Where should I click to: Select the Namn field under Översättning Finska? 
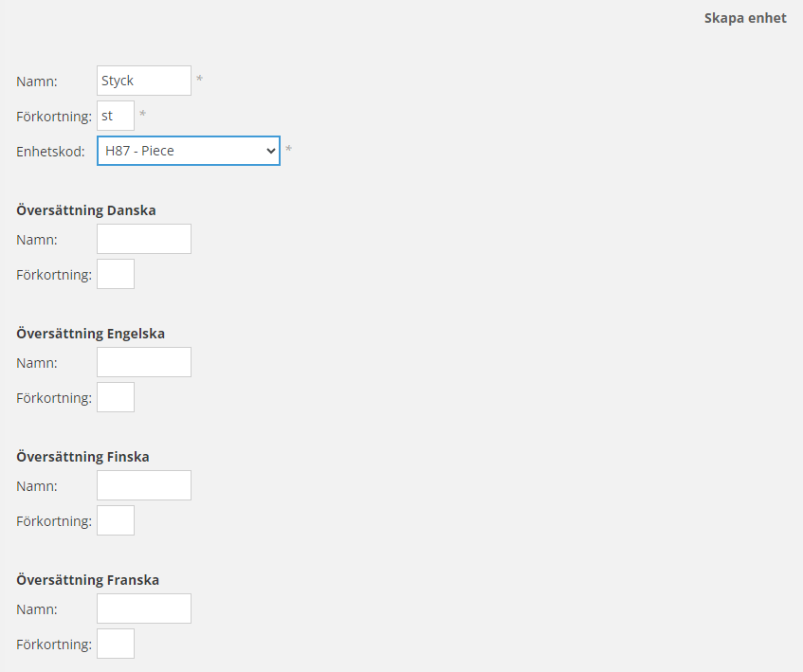pyautogui.click(x=144, y=485)
